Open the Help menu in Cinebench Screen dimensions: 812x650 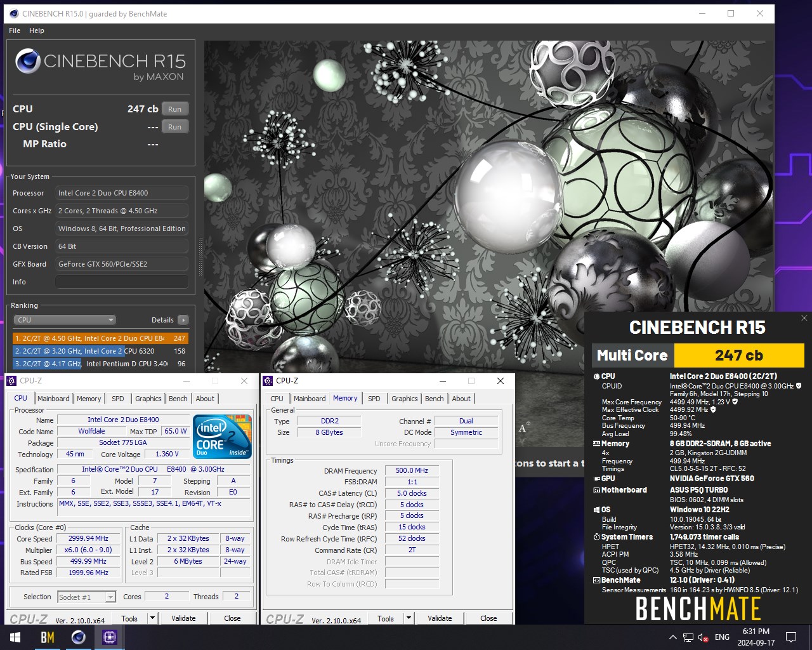coord(37,30)
